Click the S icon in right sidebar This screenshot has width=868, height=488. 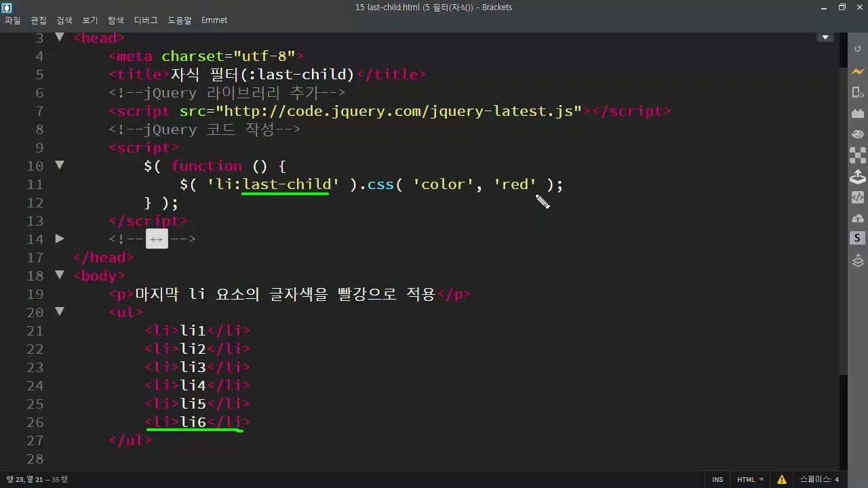tap(857, 238)
